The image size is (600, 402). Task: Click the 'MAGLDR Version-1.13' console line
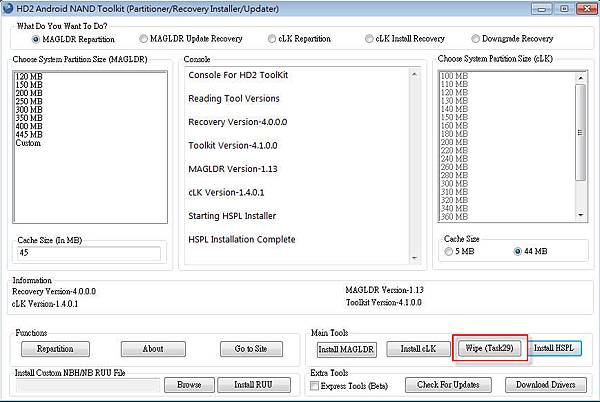[233, 169]
